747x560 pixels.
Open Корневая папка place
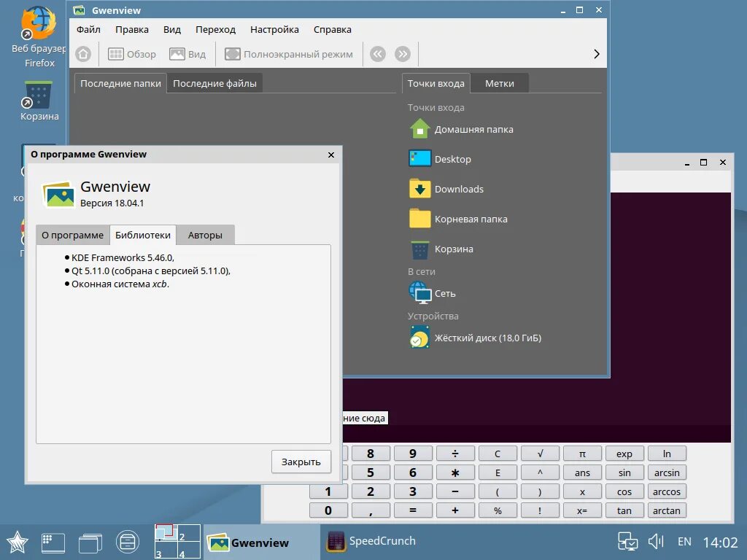coord(458,219)
